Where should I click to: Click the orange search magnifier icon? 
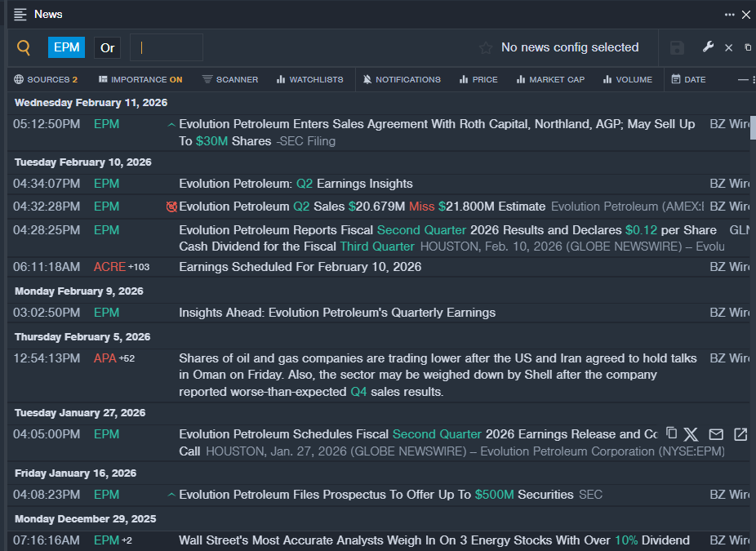pos(23,47)
